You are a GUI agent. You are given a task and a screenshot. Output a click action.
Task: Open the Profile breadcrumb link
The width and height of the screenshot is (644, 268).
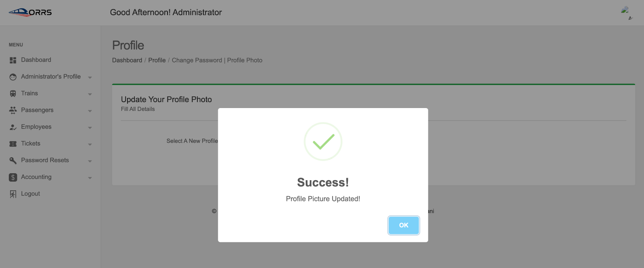pyautogui.click(x=157, y=60)
